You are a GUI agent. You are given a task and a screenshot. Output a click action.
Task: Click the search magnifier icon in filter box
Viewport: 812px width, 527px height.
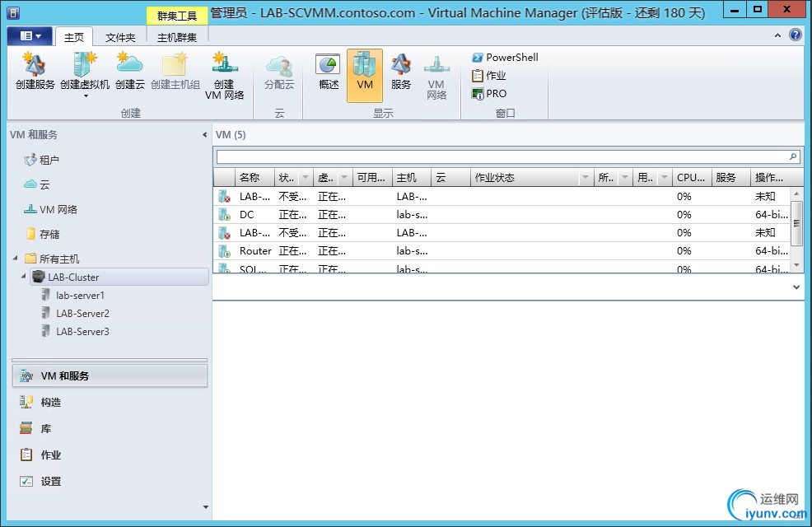click(793, 156)
